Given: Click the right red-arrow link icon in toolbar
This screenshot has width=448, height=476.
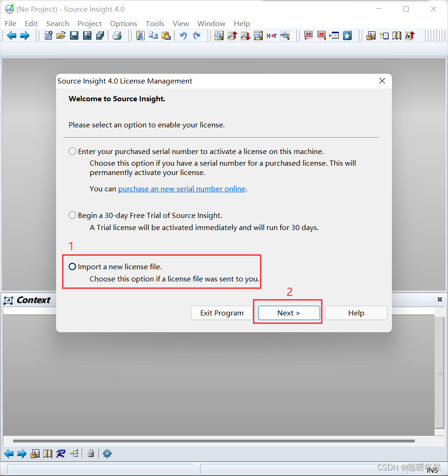Looking at the screenshot, I should pos(322,35).
